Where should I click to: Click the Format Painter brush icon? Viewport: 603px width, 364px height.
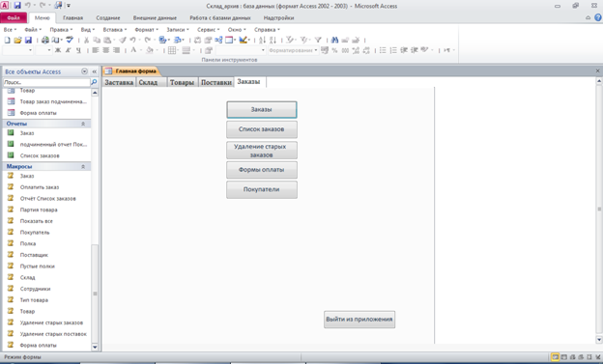[123, 40]
